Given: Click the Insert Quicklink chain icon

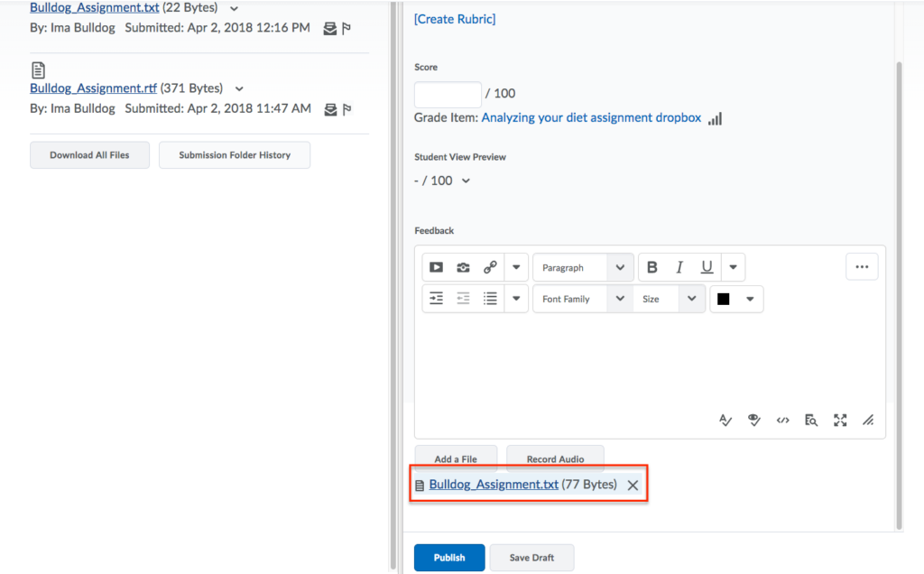Looking at the screenshot, I should pyautogui.click(x=490, y=267).
